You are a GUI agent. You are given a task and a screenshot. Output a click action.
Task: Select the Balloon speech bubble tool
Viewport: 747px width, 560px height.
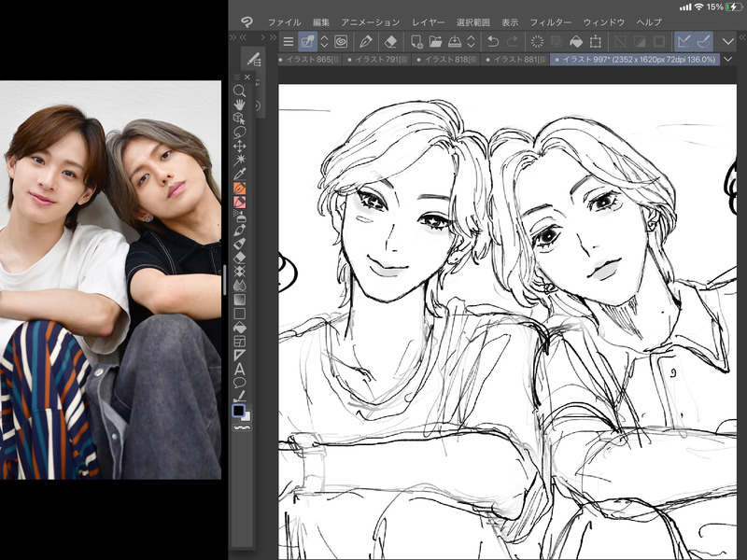(x=240, y=382)
